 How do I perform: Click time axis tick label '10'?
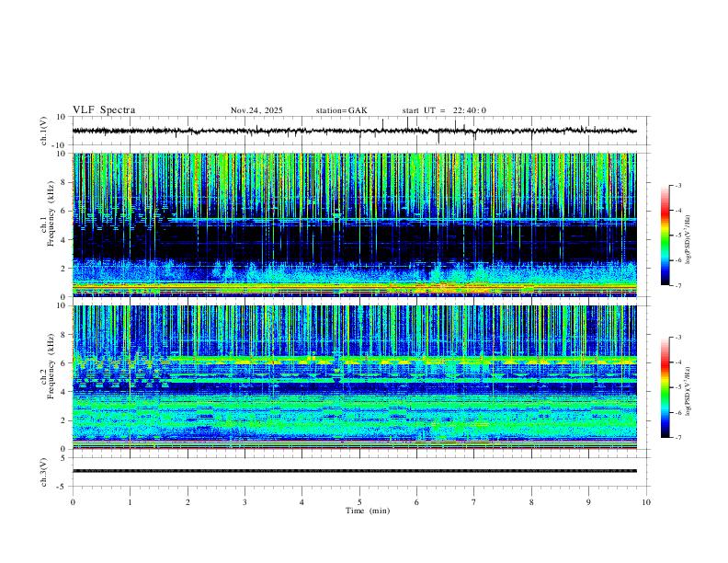pyautogui.click(x=646, y=502)
